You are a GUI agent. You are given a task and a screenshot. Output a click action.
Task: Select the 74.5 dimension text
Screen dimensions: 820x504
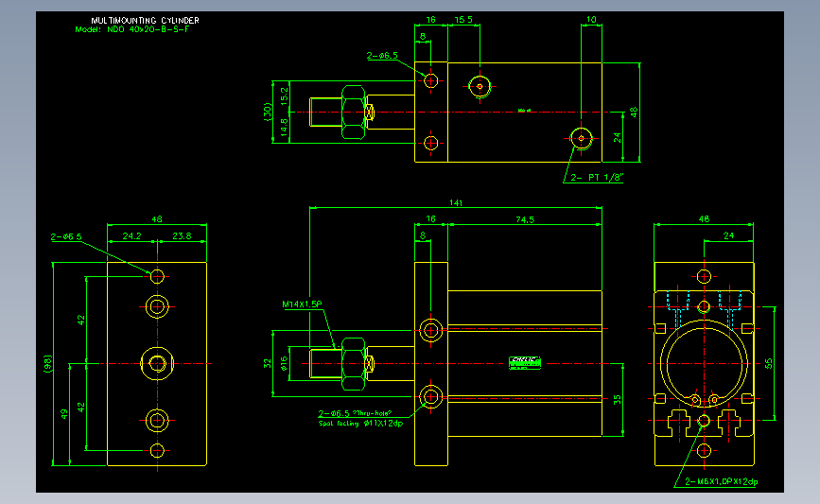pos(525,219)
